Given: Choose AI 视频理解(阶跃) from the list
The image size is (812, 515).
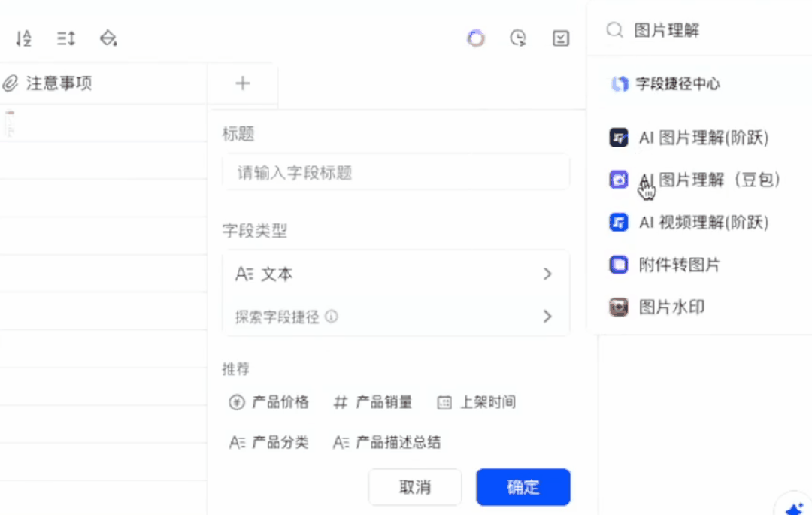Looking at the screenshot, I should [689, 223].
